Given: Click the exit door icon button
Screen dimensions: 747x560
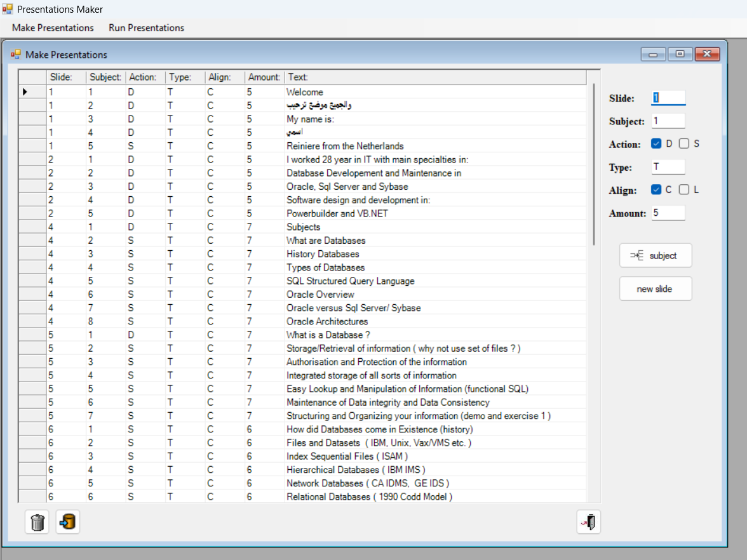Looking at the screenshot, I should tap(588, 522).
